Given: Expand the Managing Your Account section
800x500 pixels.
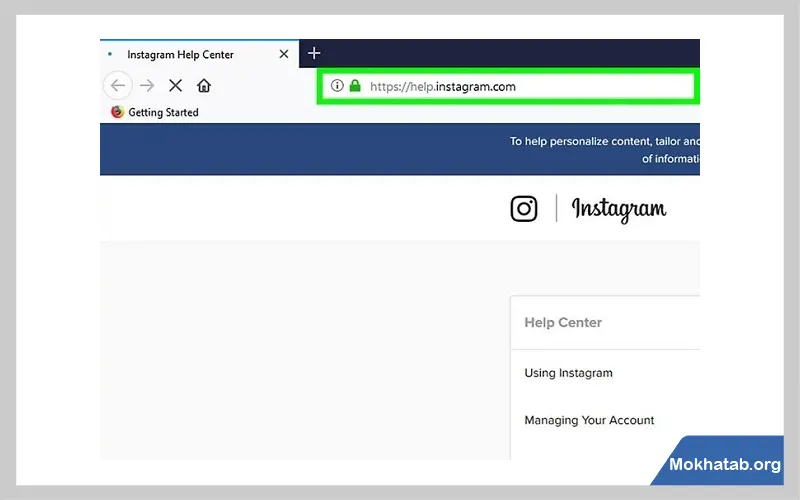Looking at the screenshot, I should [x=589, y=420].
